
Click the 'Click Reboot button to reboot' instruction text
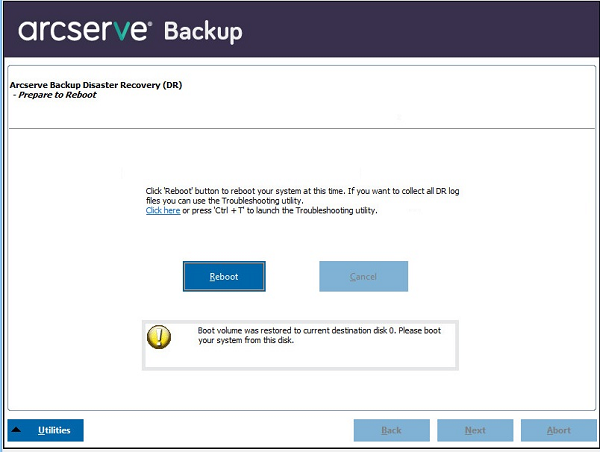[x=302, y=196]
